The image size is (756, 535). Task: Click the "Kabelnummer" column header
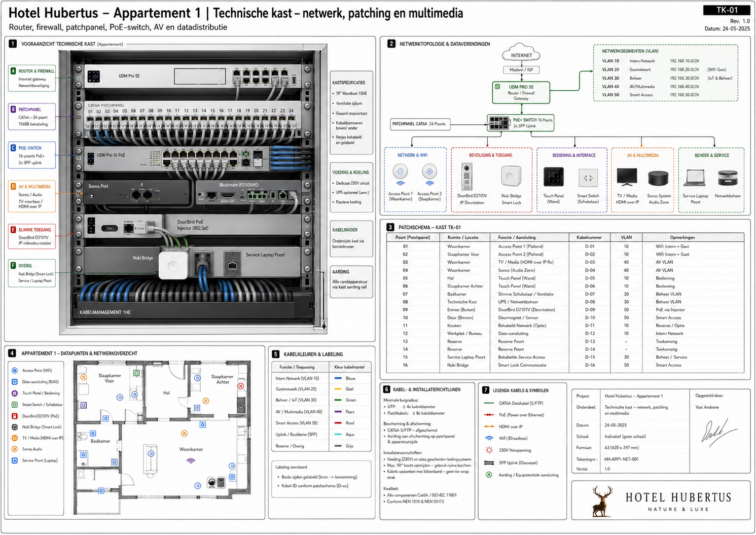[589, 237]
